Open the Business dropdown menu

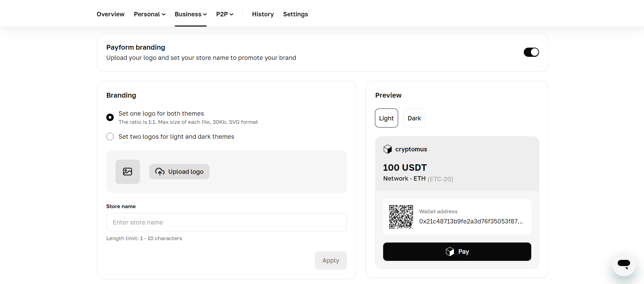pos(190,14)
